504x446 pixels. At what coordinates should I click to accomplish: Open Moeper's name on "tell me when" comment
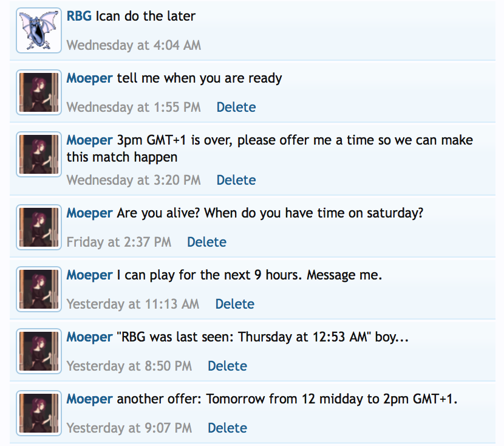click(x=89, y=78)
